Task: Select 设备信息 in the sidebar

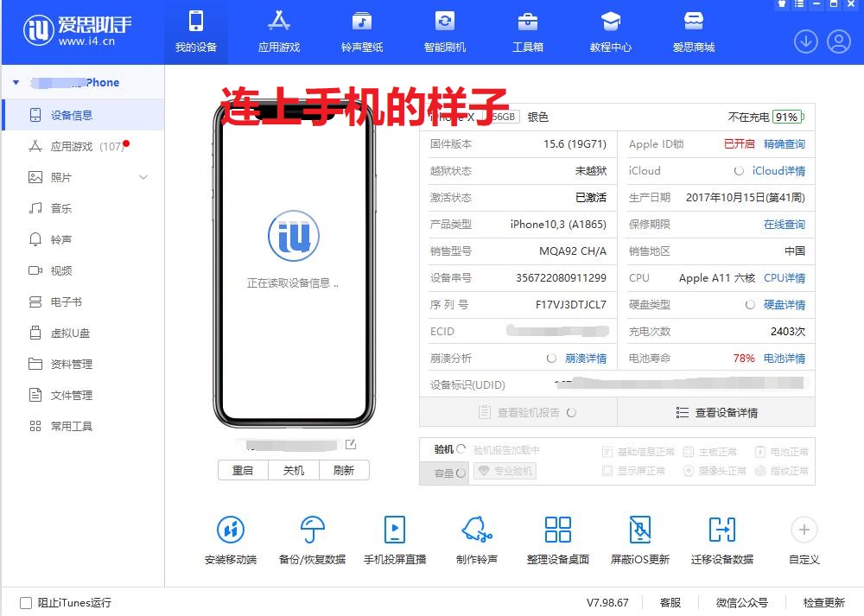Action: coord(83,115)
